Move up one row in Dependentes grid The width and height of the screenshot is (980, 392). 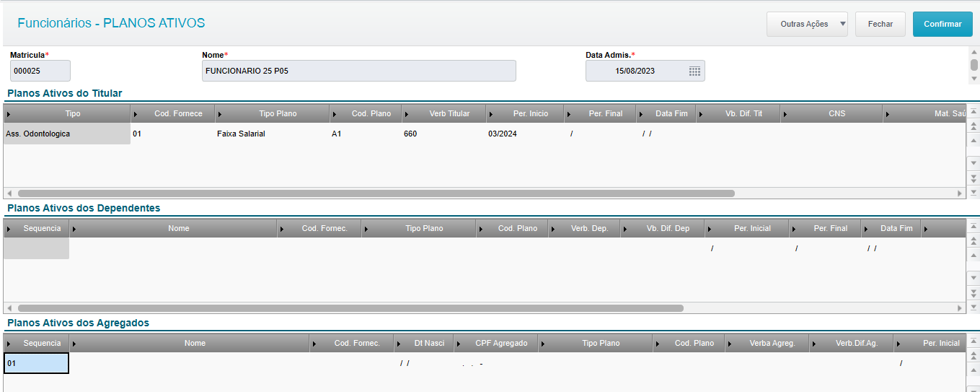tap(974, 256)
